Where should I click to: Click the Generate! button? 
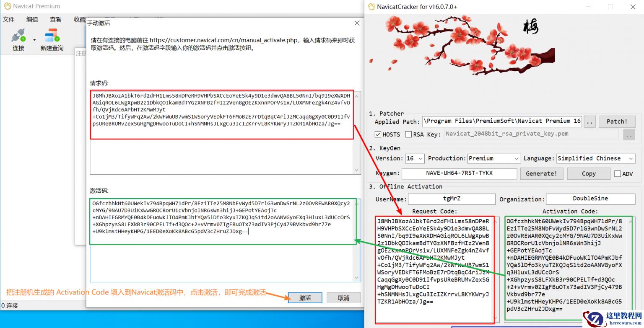[541, 173]
